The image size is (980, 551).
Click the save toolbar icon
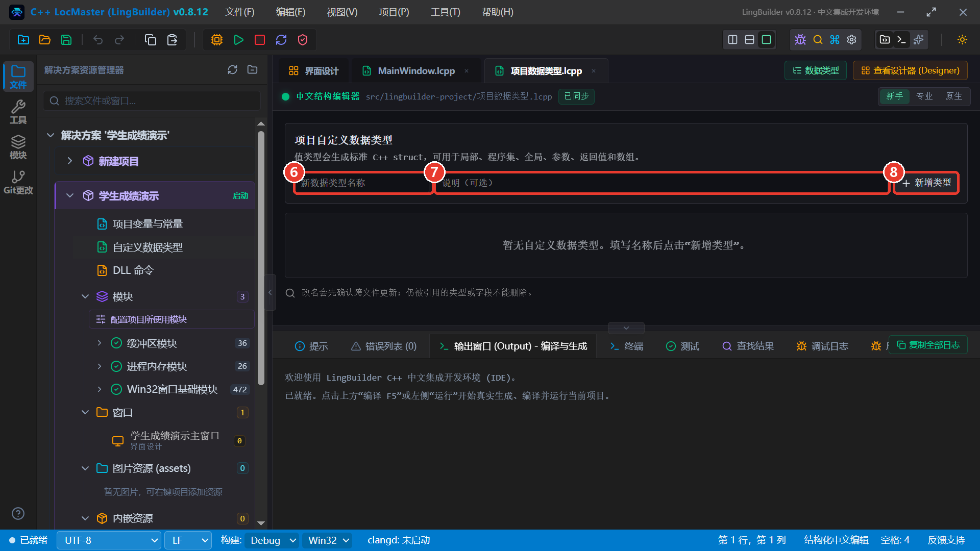pyautogui.click(x=66, y=40)
